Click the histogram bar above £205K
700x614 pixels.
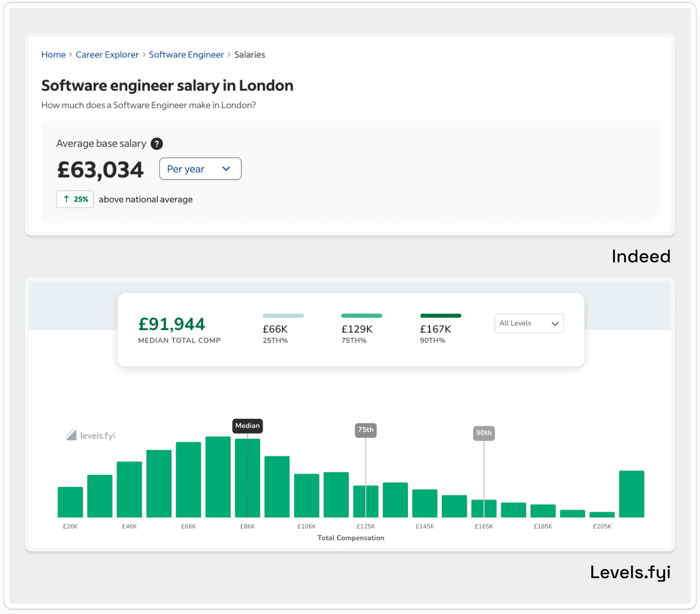click(602, 515)
